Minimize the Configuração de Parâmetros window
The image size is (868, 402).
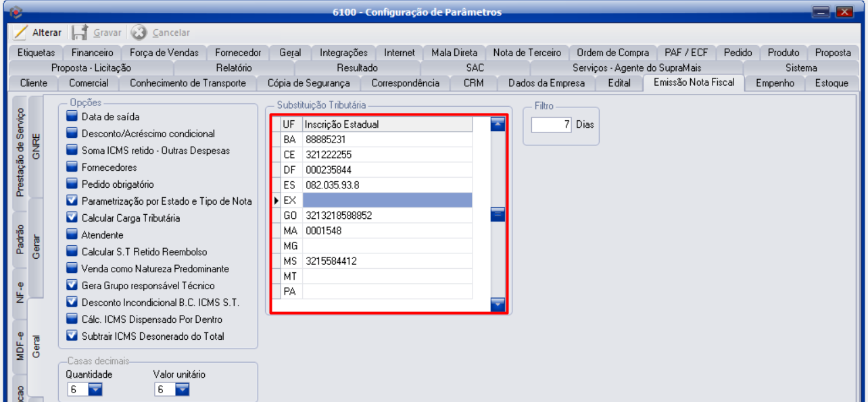coord(821,12)
